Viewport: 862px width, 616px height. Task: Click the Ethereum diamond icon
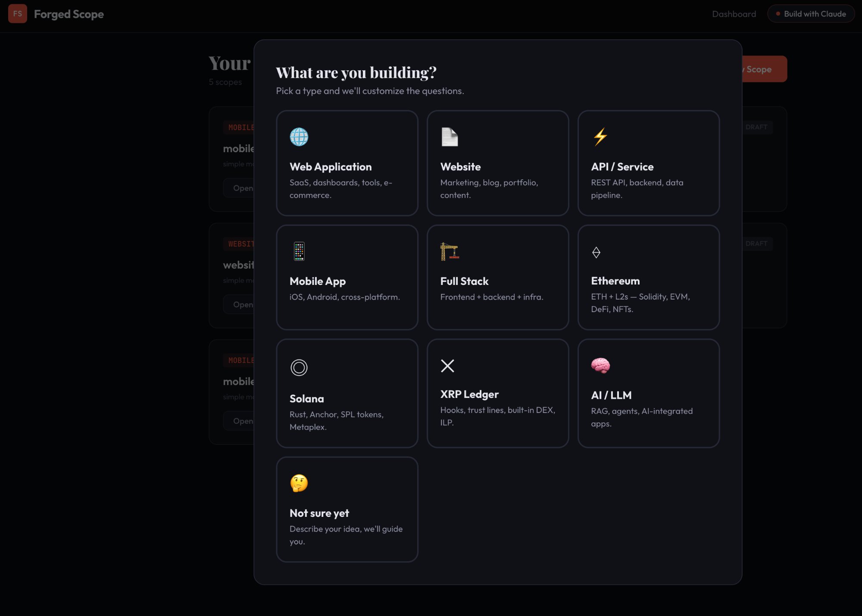pos(596,252)
